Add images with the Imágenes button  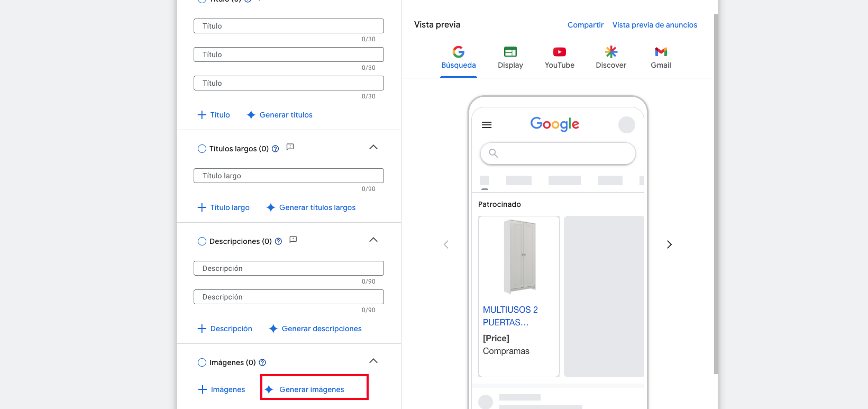click(x=222, y=389)
